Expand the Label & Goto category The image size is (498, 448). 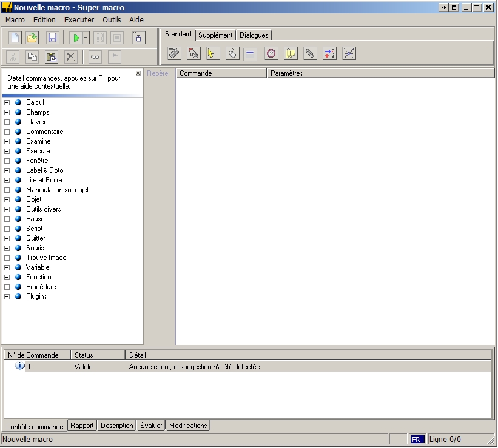pyautogui.click(x=7, y=170)
